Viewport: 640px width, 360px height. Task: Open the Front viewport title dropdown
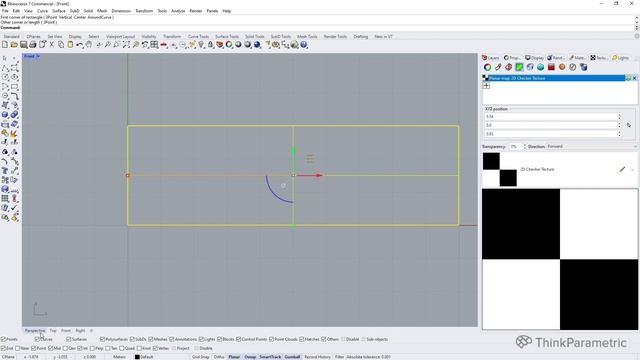pyautogui.click(x=38, y=56)
